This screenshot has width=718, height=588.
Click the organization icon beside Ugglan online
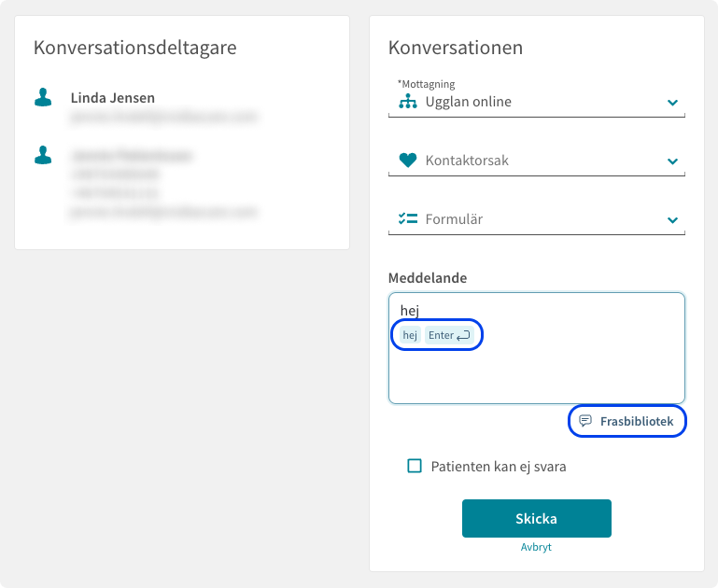(407, 102)
